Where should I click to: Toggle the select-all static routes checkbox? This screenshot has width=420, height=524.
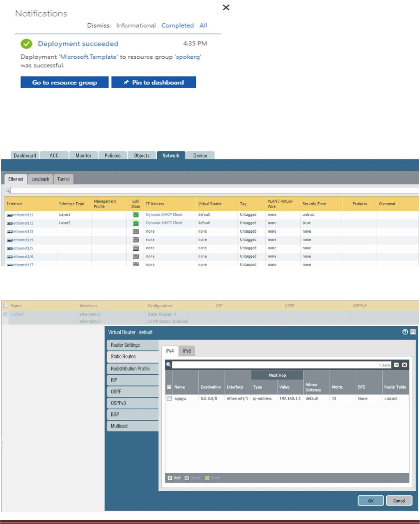click(169, 387)
